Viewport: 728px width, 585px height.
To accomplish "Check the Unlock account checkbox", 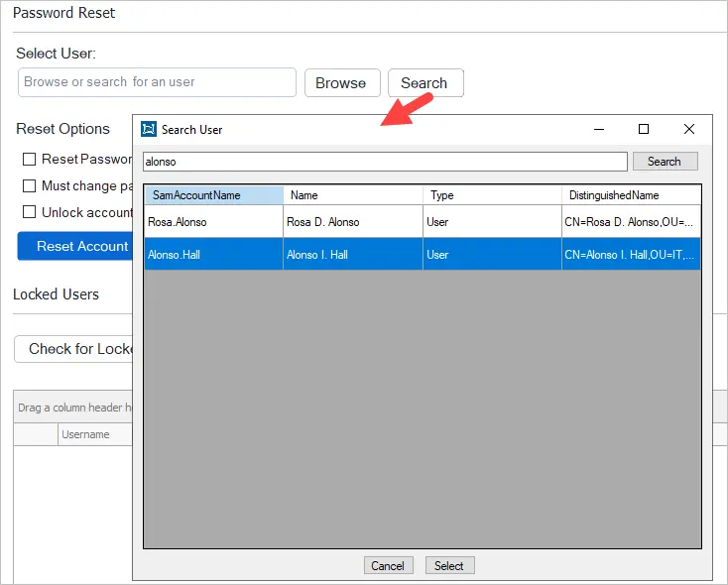I will click(x=29, y=212).
